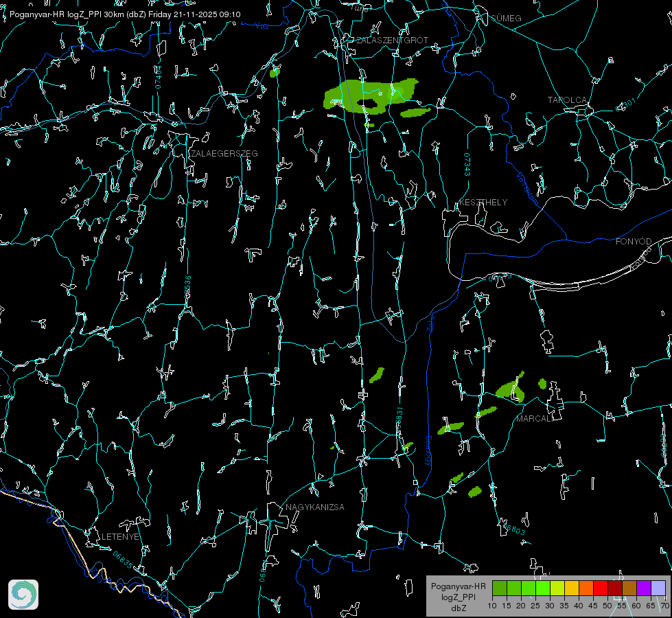This screenshot has width=672, height=618.
Task: Click the swirl logo in the corner
Action: tap(23, 595)
